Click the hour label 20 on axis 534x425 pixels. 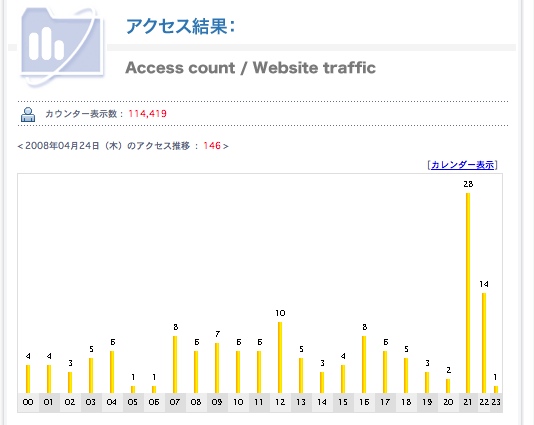pos(448,402)
